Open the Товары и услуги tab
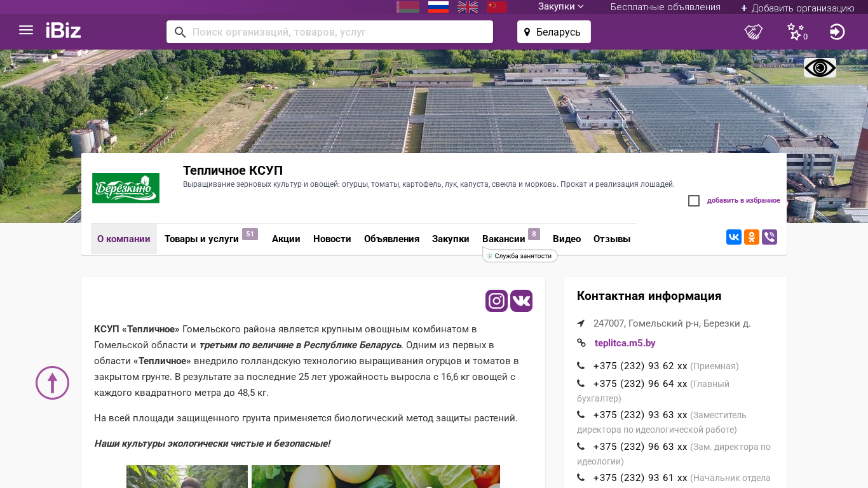The height and width of the screenshot is (488, 868). coord(201,239)
